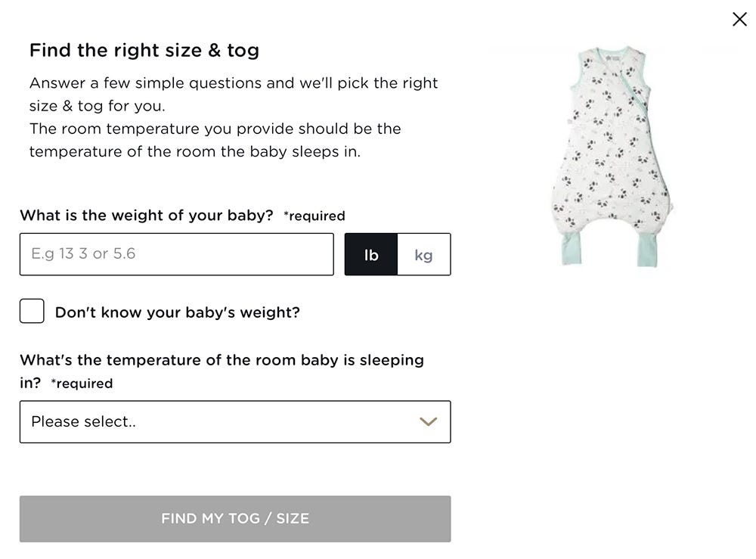The height and width of the screenshot is (559, 756).
Task: Click the panda sleeping bag product image
Action: point(611,157)
